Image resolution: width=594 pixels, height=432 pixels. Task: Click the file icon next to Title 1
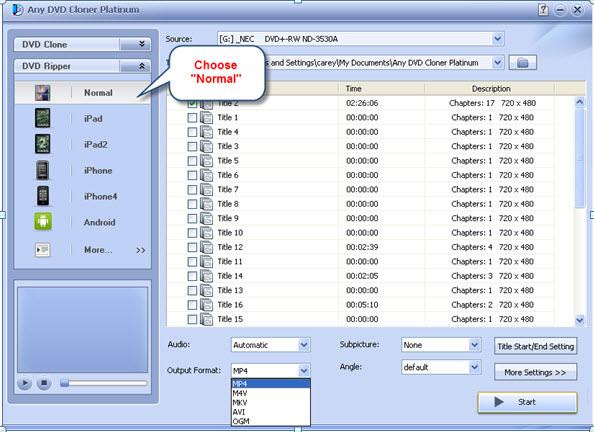tap(206, 118)
